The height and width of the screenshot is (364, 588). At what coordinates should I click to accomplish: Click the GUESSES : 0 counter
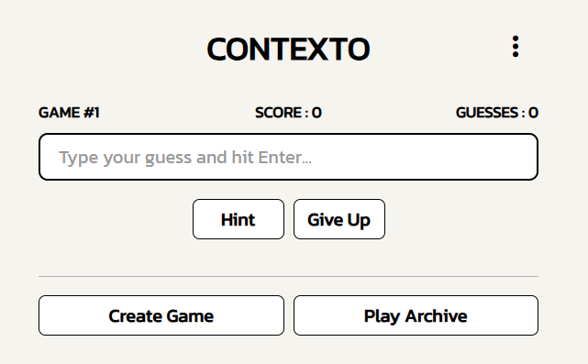pos(497,113)
